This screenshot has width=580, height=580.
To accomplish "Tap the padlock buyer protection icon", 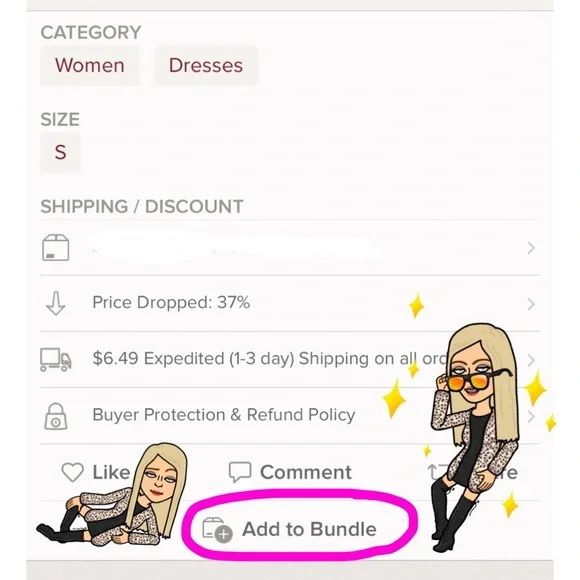I will (x=55, y=416).
